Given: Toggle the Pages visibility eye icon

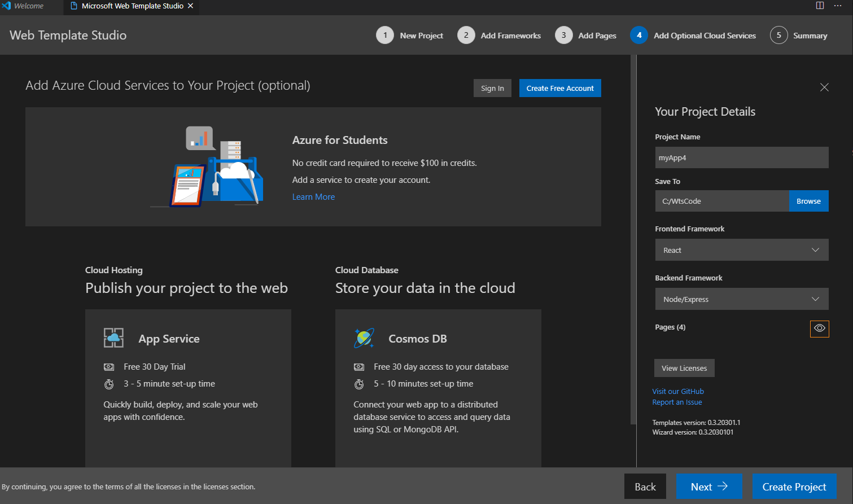Looking at the screenshot, I should tap(820, 328).
